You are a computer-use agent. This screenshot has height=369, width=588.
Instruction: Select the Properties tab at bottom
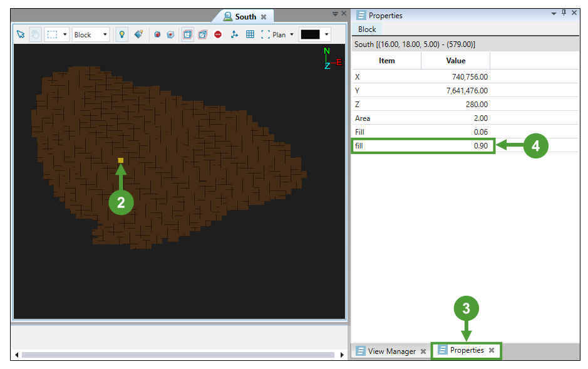467,351
